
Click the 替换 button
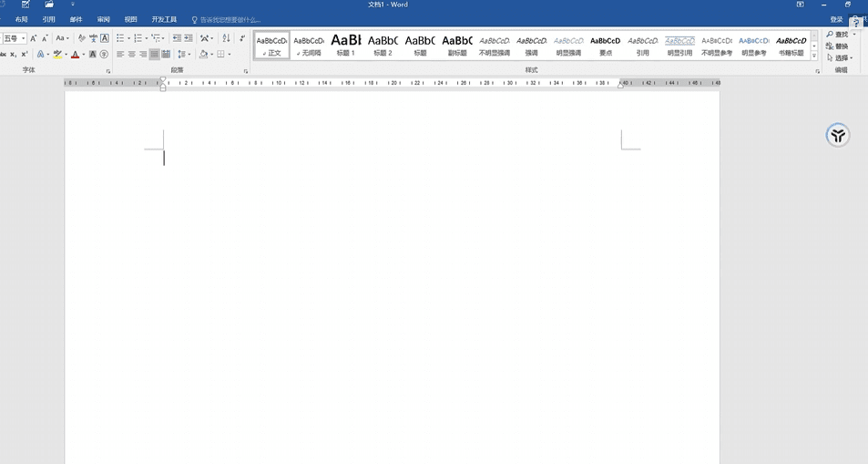[837, 46]
